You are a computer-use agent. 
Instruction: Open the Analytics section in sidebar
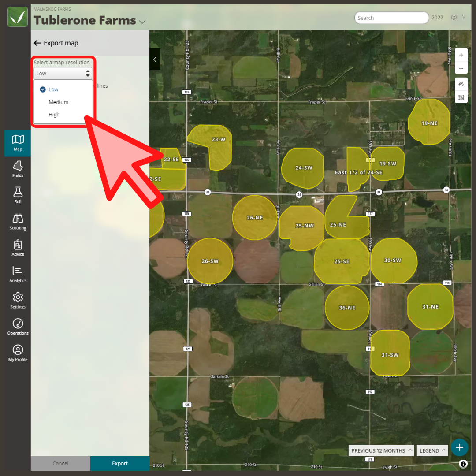click(18, 275)
